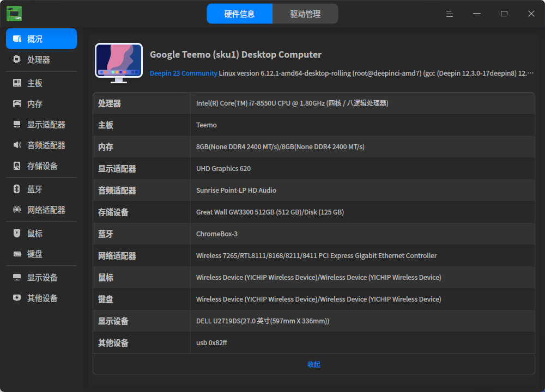Viewport: 545px width, 392px height.
Task: Click the desktop computer thumbnail image
Action: [x=119, y=63]
